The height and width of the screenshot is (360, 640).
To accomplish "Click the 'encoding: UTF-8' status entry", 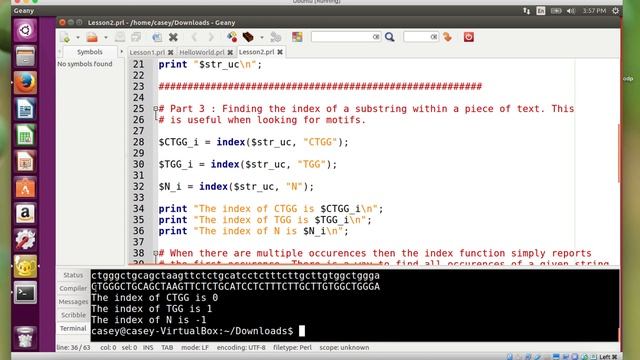I will [241, 347].
